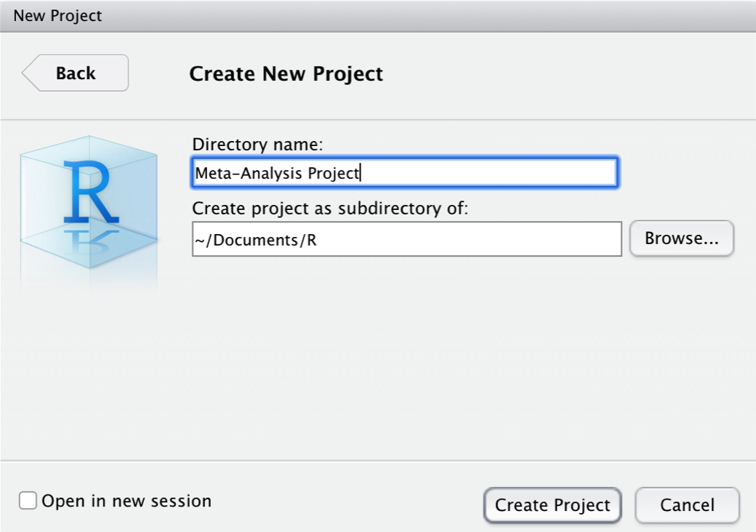Click the "Meta-Analysis Project" text in the field

[277, 174]
